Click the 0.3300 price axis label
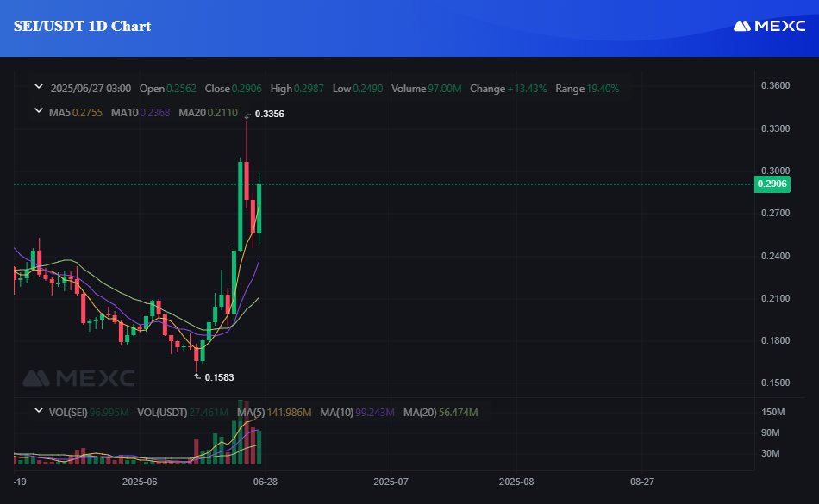 click(775, 128)
